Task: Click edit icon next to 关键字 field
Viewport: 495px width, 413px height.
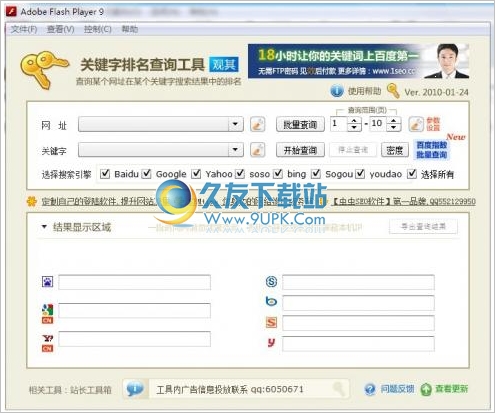Action: click(257, 150)
